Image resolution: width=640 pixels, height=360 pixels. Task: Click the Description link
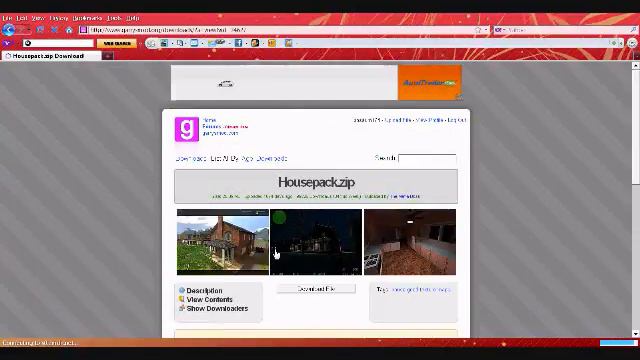pyautogui.click(x=204, y=291)
